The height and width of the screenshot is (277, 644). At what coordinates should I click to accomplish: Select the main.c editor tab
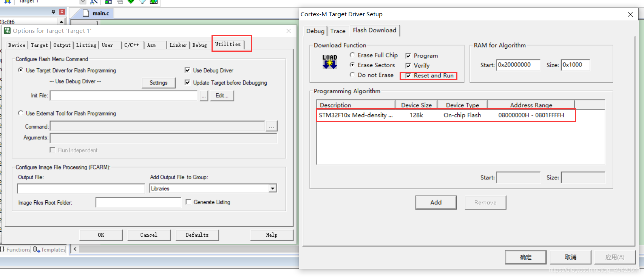click(x=97, y=13)
